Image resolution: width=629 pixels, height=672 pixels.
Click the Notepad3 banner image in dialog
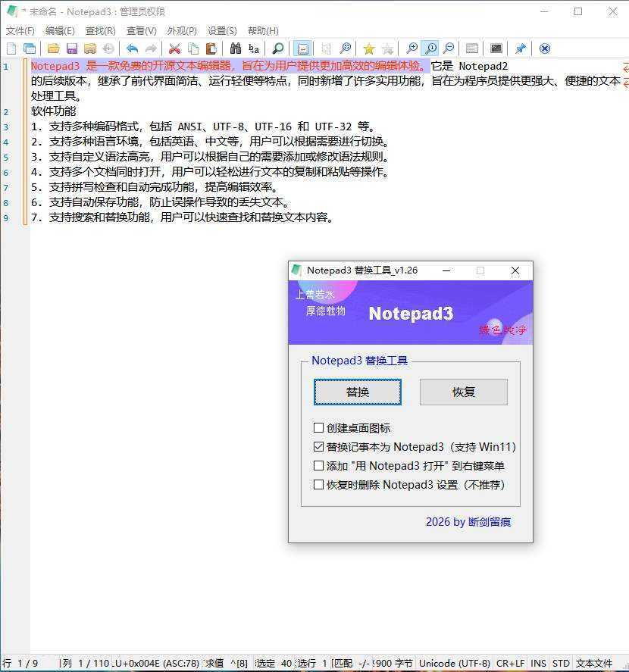pyautogui.click(x=410, y=312)
